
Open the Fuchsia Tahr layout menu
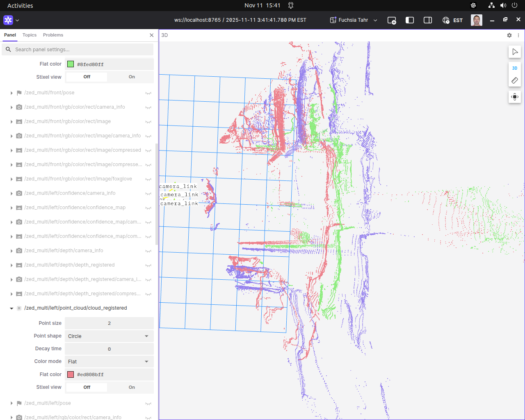click(x=354, y=20)
